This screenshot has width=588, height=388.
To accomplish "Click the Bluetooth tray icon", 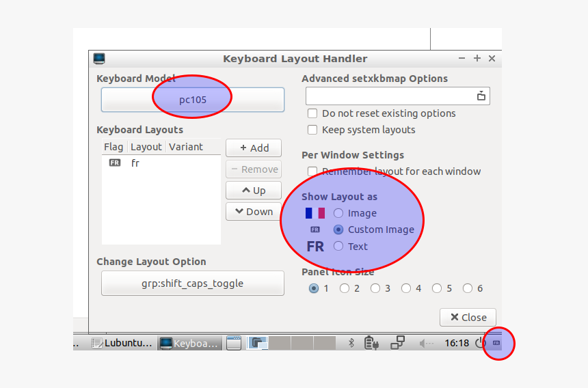I will [x=351, y=343].
